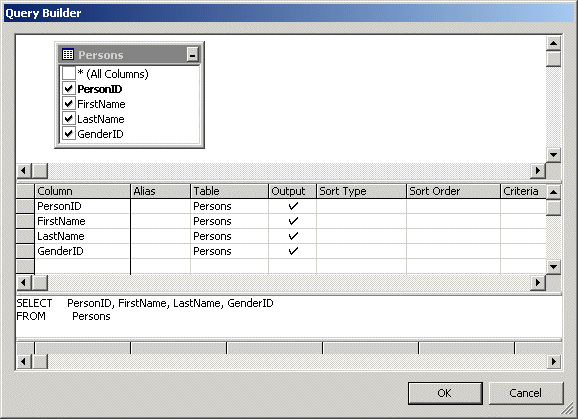Screen dimensions: 578x419
Task: Click the OK button
Action: pos(445,393)
